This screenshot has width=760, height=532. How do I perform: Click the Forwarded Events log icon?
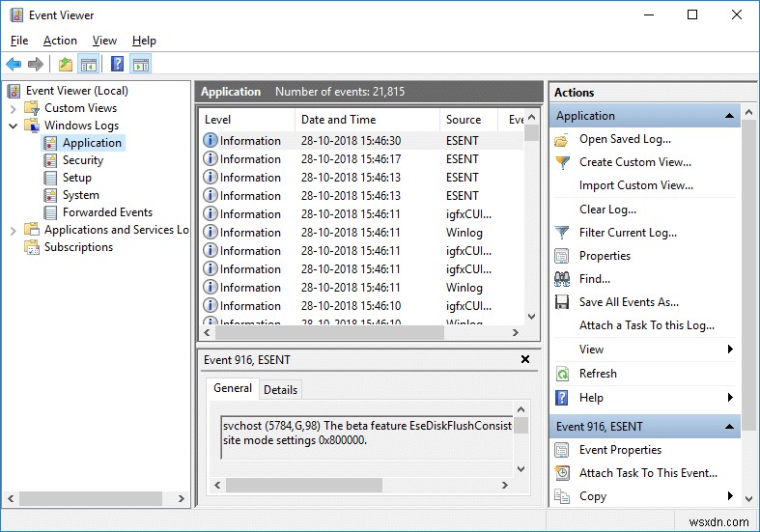pos(50,212)
